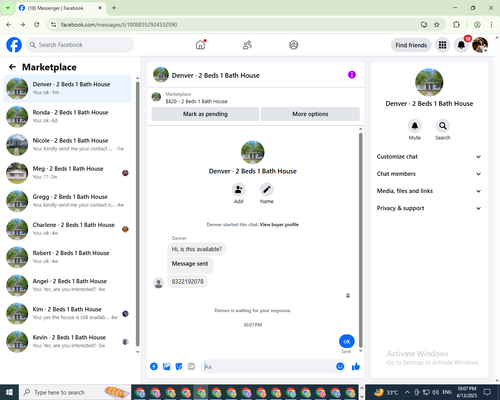The height and width of the screenshot is (400, 500).
Task: Open the Friends icon in top navigation
Action: tap(247, 45)
